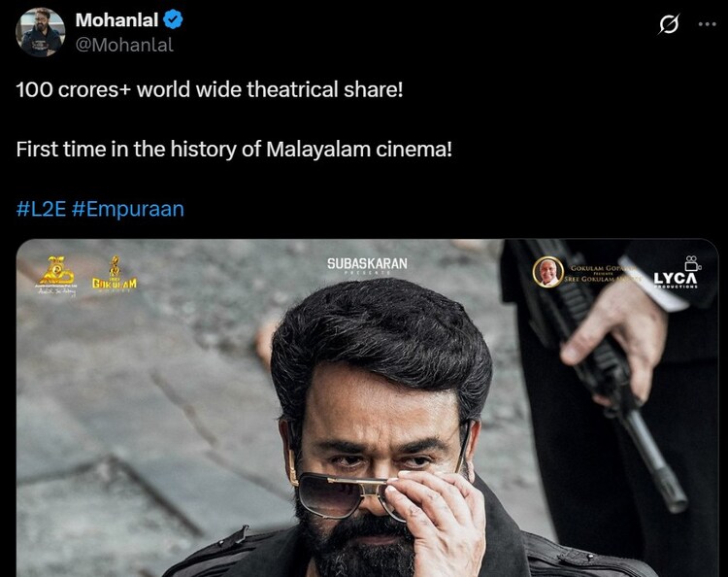Click the LYCA Productions logo
This screenshot has width=728, height=577.
click(676, 273)
